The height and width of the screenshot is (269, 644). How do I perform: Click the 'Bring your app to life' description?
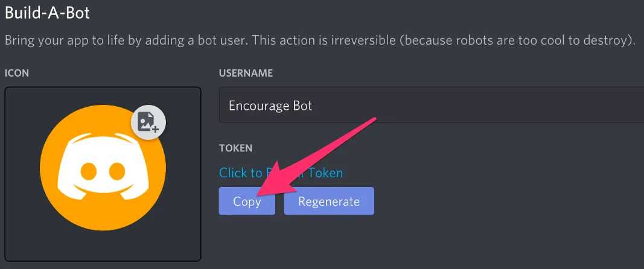(320, 41)
